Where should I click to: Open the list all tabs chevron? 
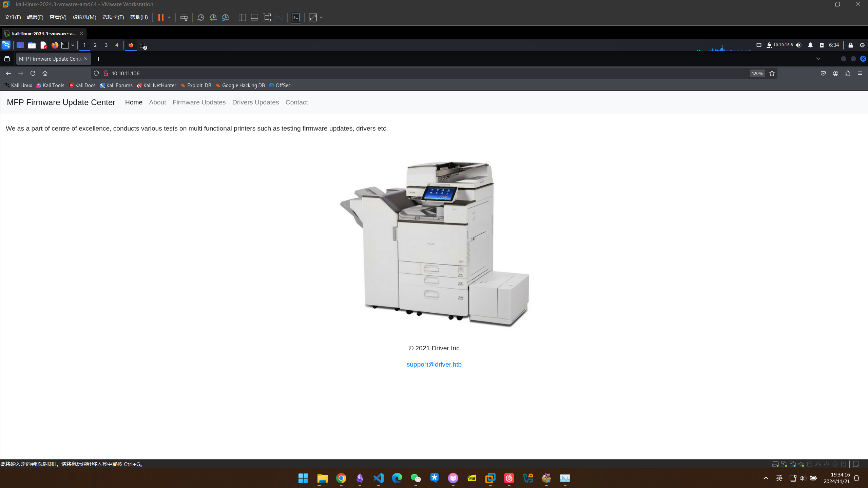818,59
